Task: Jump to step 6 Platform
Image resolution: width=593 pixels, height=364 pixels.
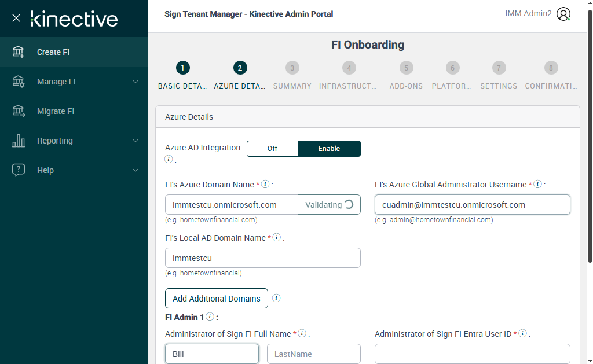Action: click(452, 68)
